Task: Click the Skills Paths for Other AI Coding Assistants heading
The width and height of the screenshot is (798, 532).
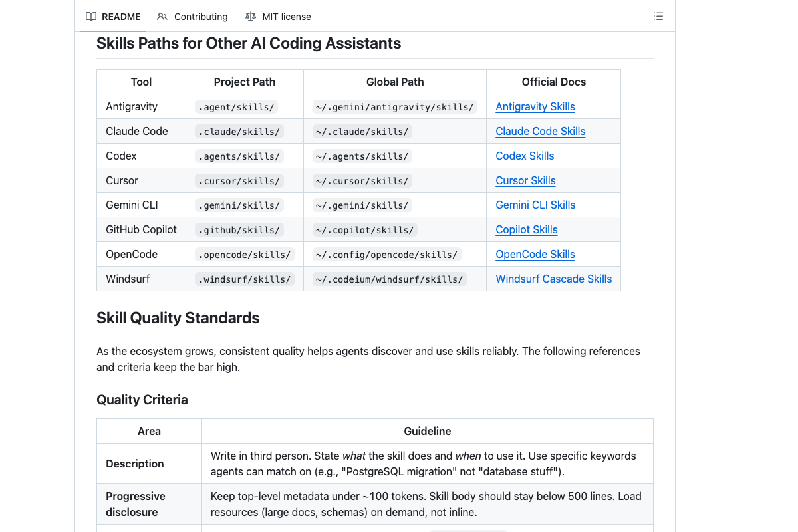Action: [x=249, y=43]
